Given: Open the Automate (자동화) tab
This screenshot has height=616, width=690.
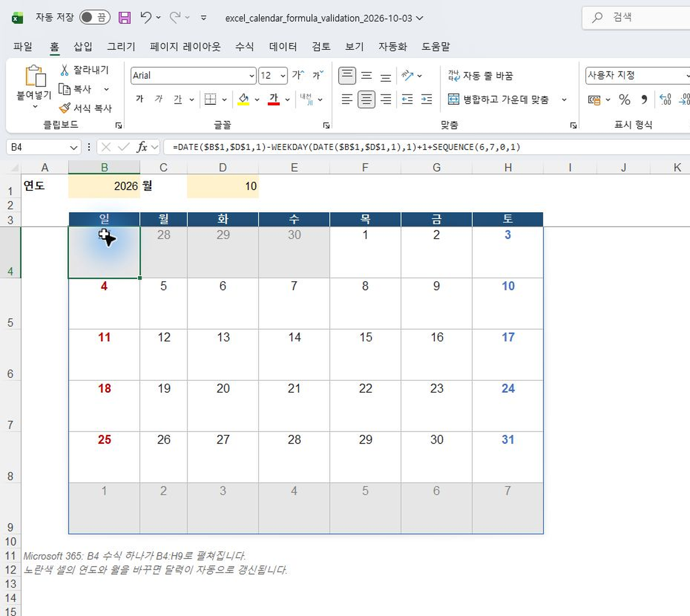Looking at the screenshot, I should [393, 47].
